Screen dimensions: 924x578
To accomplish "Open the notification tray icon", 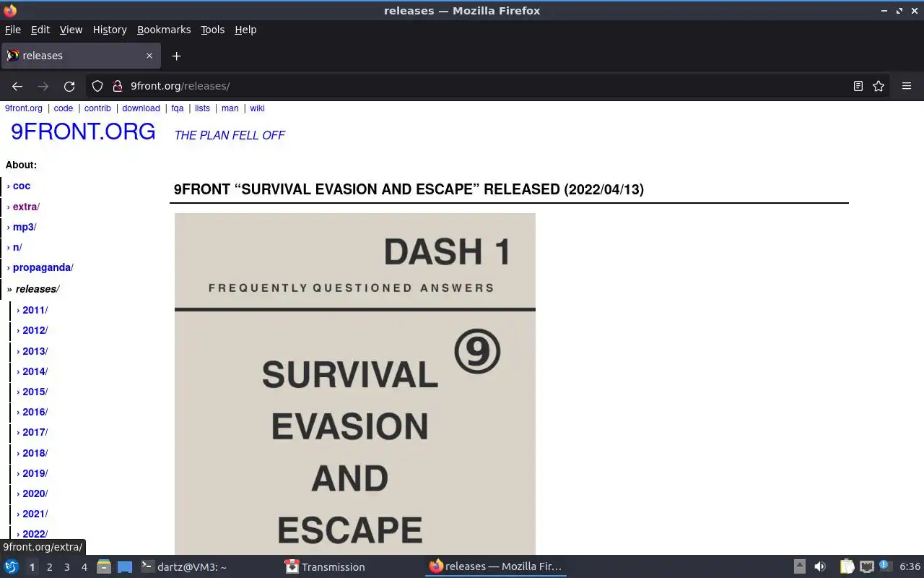I will 886,567.
